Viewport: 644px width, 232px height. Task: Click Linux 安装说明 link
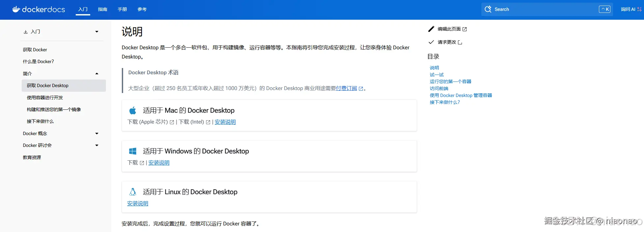click(138, 203)
